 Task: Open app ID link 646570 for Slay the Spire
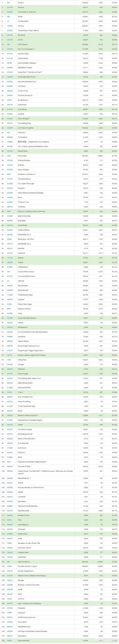coord(10,286)
